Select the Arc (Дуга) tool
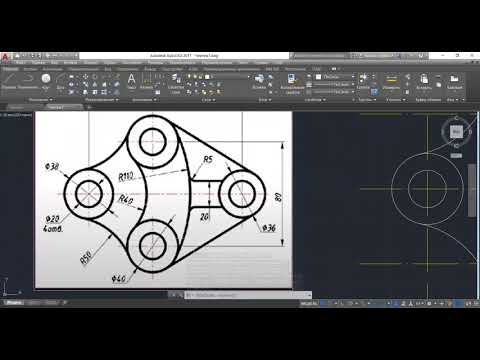The image size is (480, 360). pyautogui.click(x=60, y=80)
